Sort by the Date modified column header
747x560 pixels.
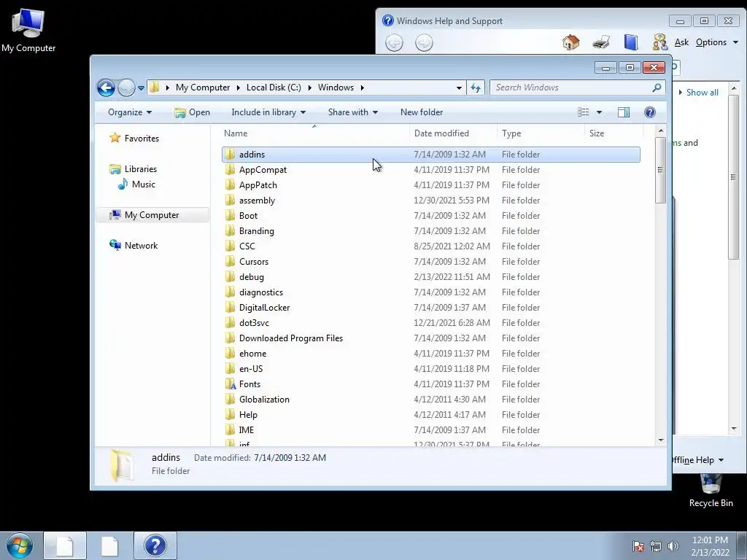point(452,134)
